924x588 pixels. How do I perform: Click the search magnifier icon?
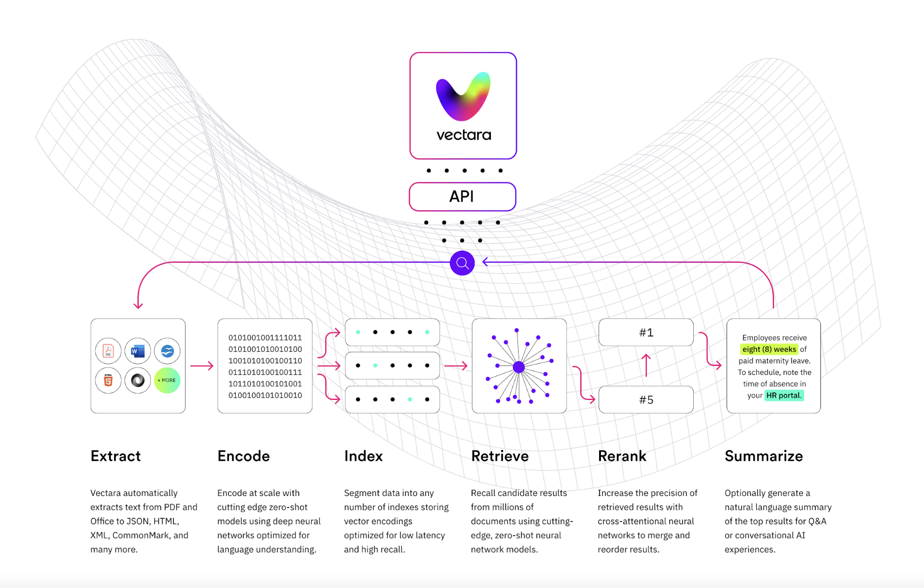pos(462,263)
